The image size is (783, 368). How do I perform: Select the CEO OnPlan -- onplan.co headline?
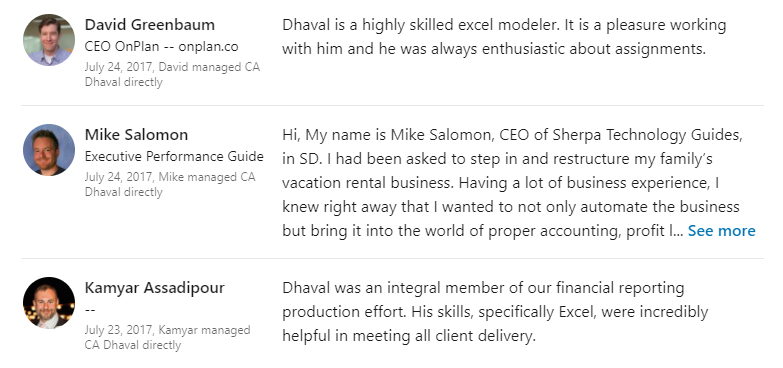(x=162, y=47)
